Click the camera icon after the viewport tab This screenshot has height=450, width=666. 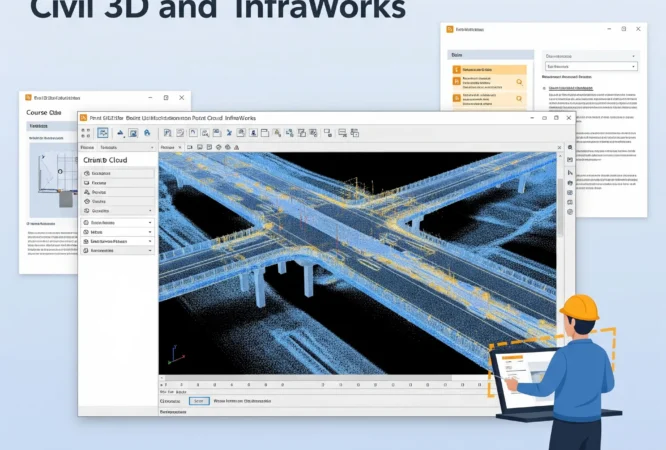pos(190,147)
